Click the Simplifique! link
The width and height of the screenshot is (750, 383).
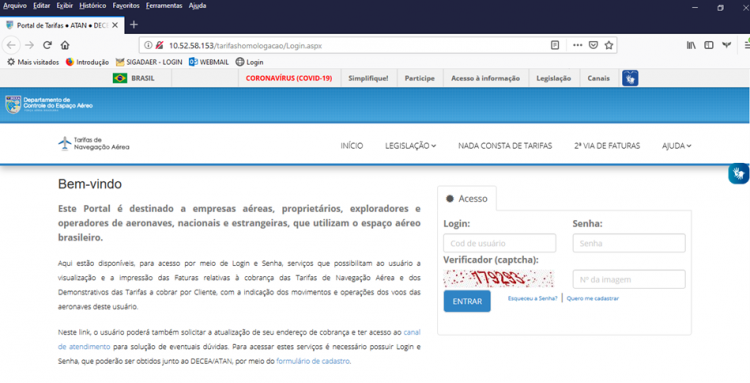[x=368, y=78]
